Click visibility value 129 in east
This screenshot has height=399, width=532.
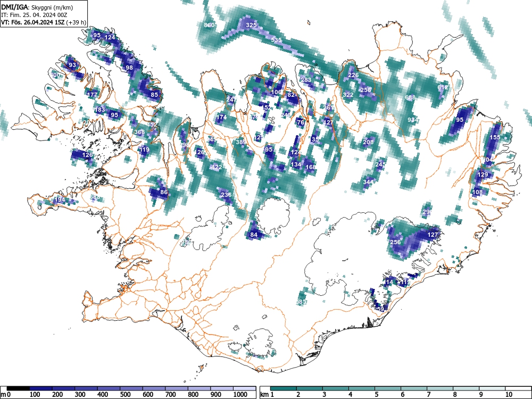point(483,174)
